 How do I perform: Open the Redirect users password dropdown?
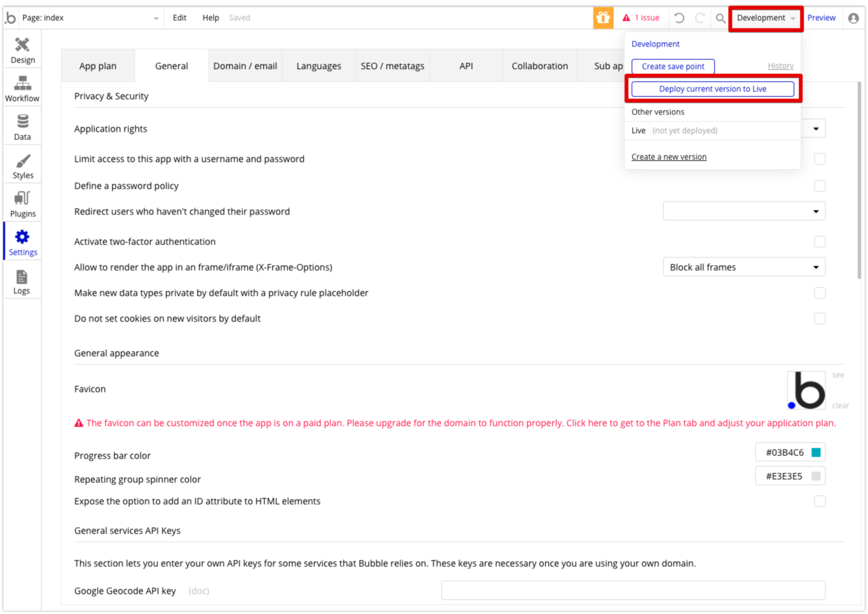(x=744, y=211)
